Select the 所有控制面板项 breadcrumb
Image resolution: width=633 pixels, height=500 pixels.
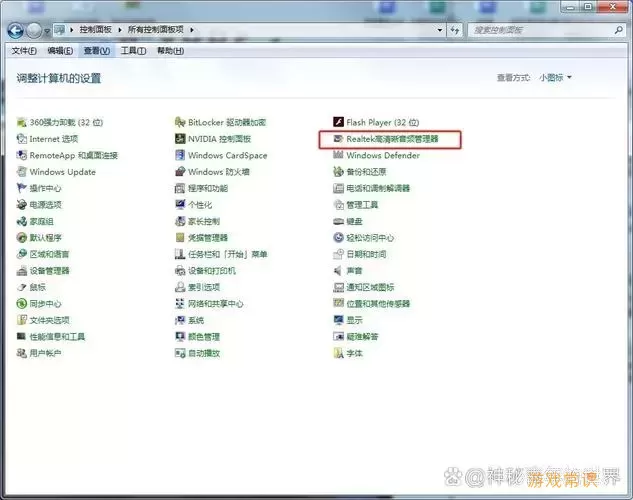pos(156,29)
